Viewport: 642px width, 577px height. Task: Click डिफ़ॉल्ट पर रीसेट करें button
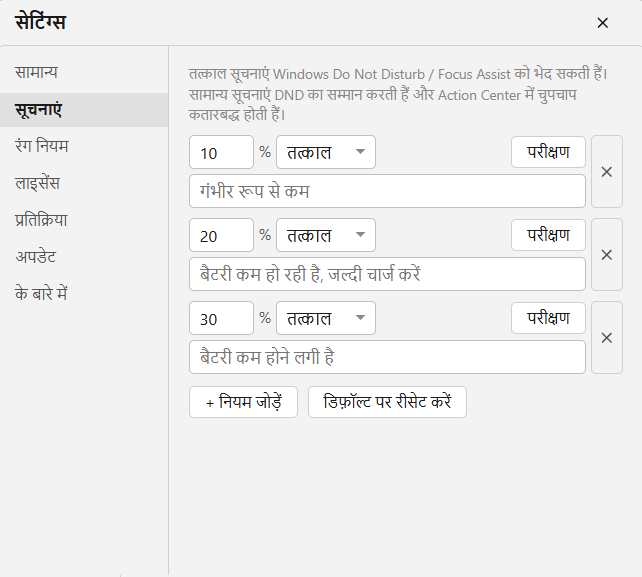click(x=387, y=402)
